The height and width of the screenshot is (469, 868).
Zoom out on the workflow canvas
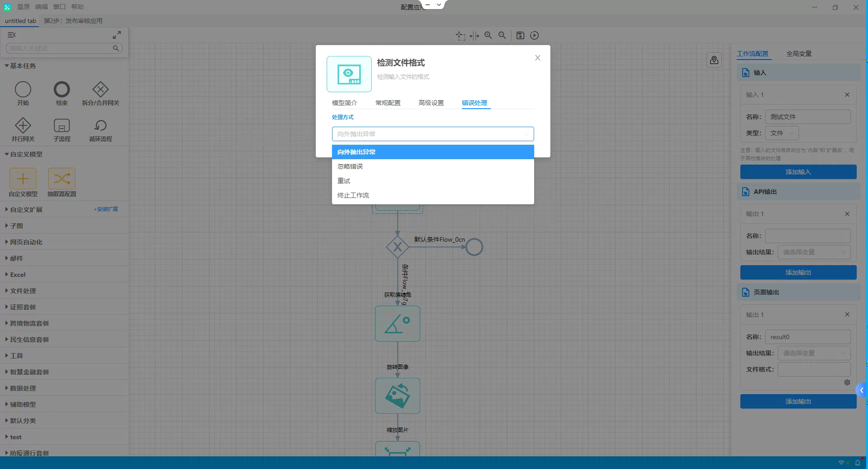[502, 35]
